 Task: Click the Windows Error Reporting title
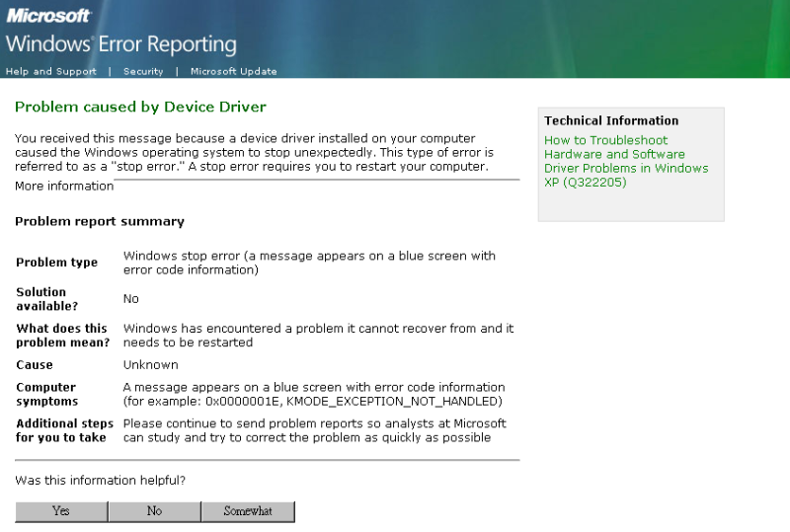pyautogui.click(x=120, y=44)
